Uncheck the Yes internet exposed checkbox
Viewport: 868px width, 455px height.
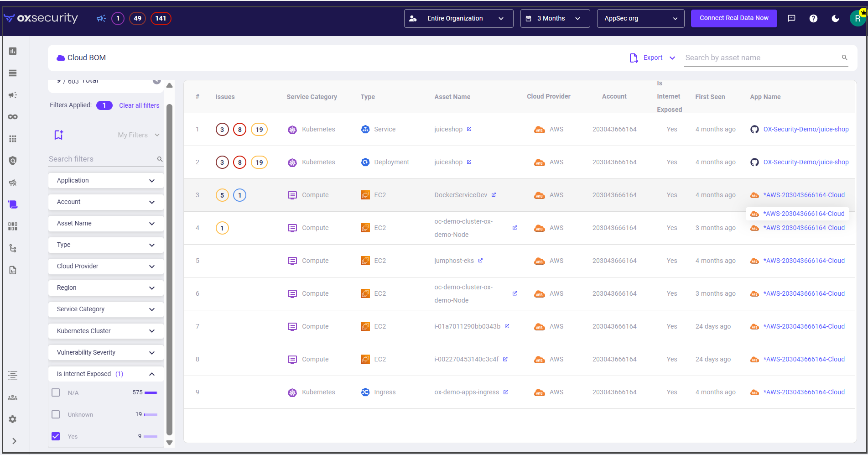coord(56,436)
